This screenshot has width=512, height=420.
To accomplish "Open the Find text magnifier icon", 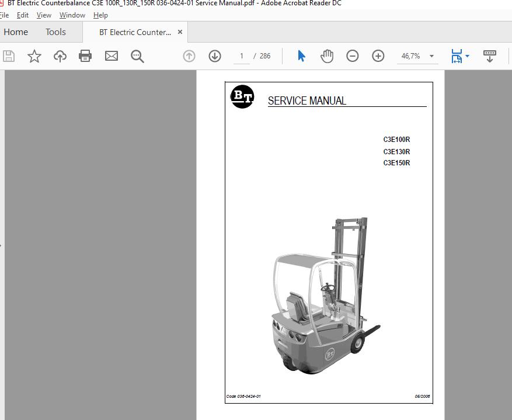I will tap(137, 56).
